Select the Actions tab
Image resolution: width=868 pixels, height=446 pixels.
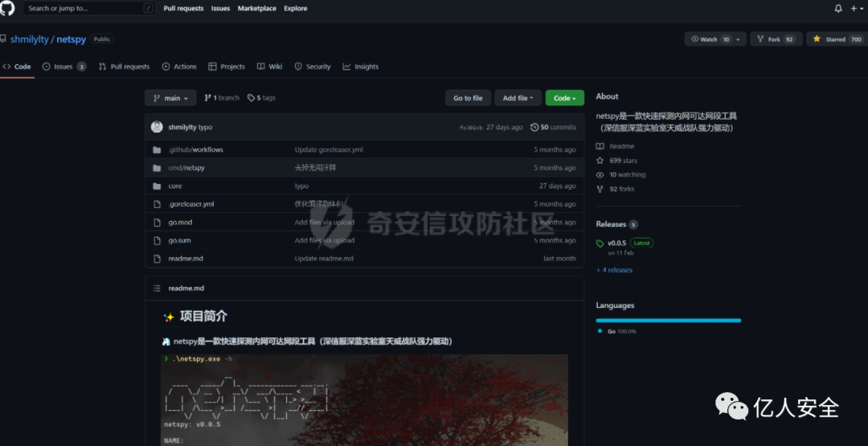pos(179,67)
